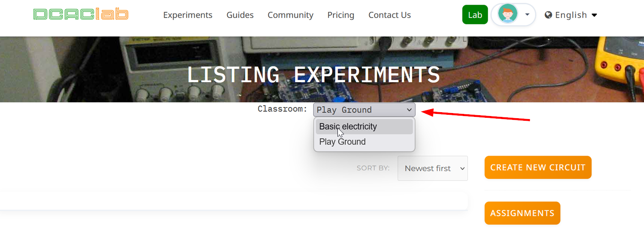Viewport: 644px width, 251px height.
Task: Select Basic electricity classroom option
Action: pos(365,127)
